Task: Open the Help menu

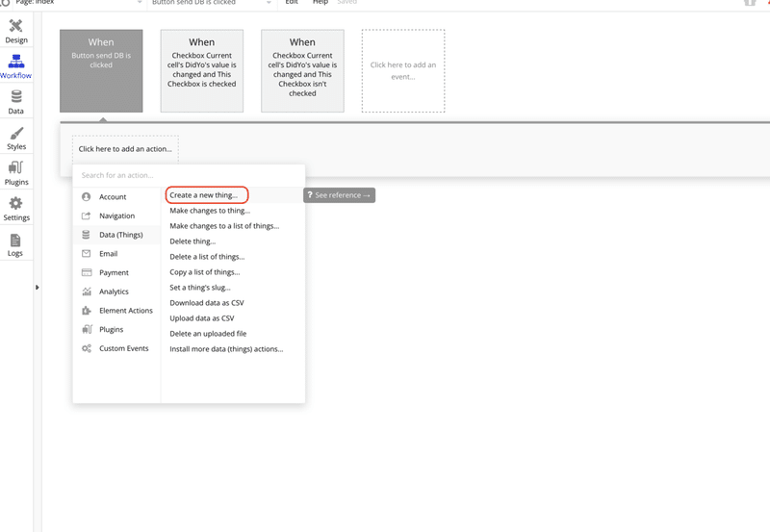Action: point(321,3)
